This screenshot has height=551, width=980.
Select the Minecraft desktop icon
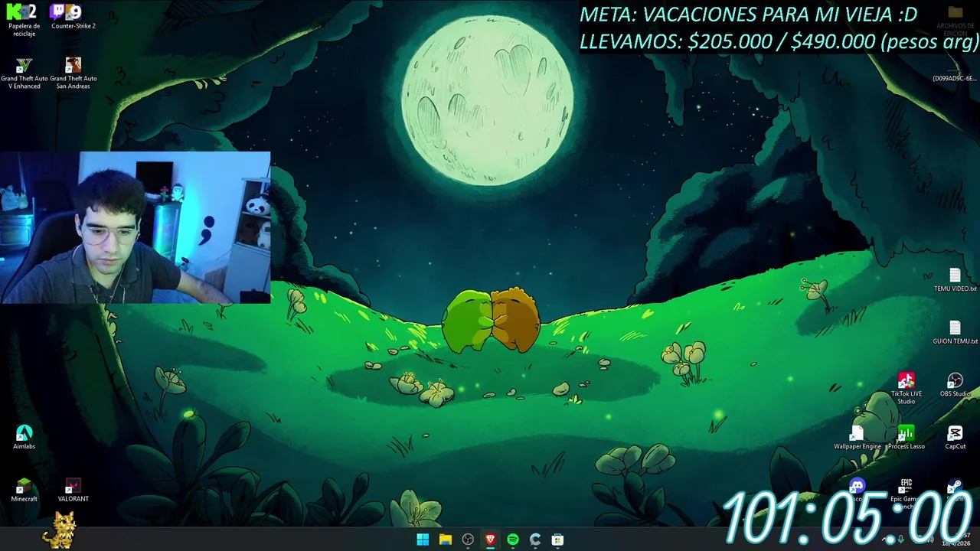[24, 490]
